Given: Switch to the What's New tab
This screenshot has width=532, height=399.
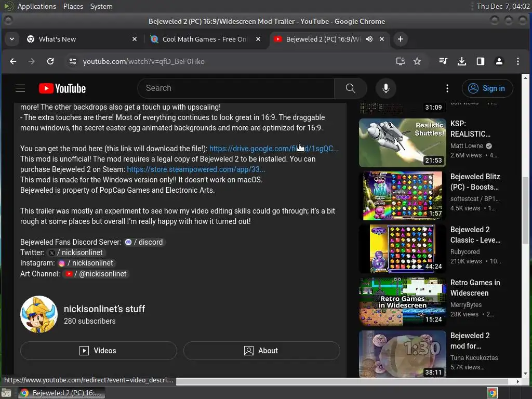Looking at the screenshot, I should (x=82, y=39).
